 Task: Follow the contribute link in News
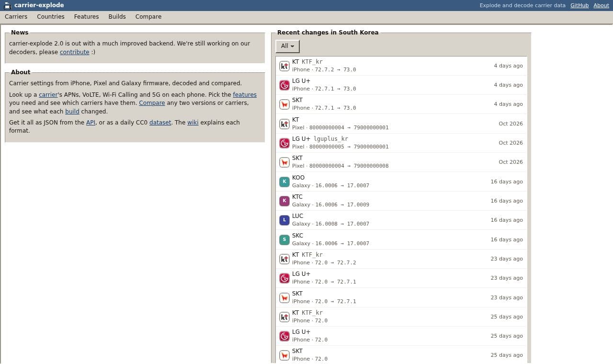click(x=75, y=52)
